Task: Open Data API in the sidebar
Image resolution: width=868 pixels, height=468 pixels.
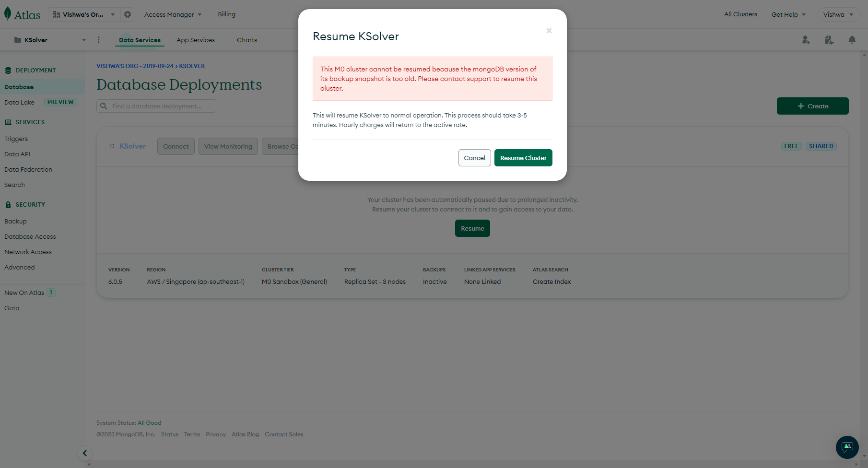Action: click(17, 154)
